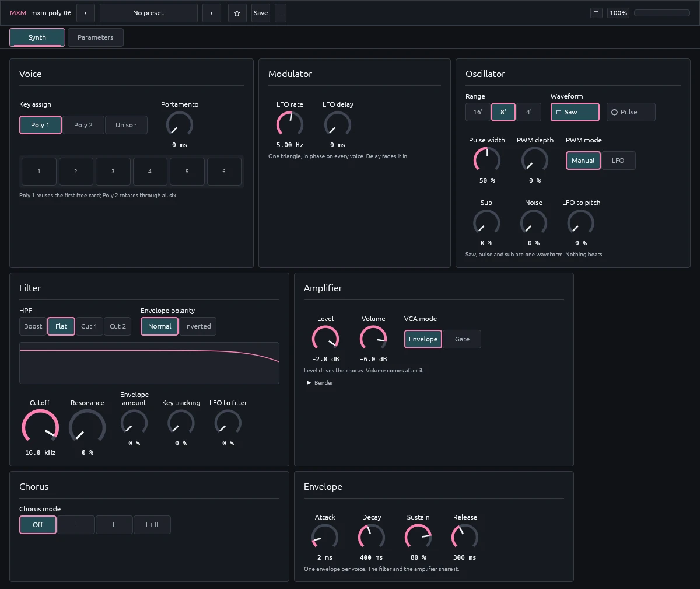The width and height of the screenshot is (700, 589).
Task: Click the LFO to pitch knob
Action: [x=581, y=222]
